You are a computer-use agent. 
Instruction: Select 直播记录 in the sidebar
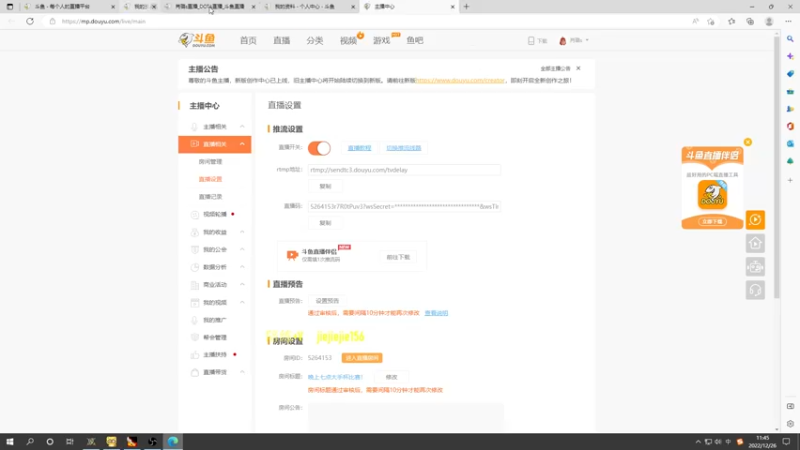(x=210, y=196)
